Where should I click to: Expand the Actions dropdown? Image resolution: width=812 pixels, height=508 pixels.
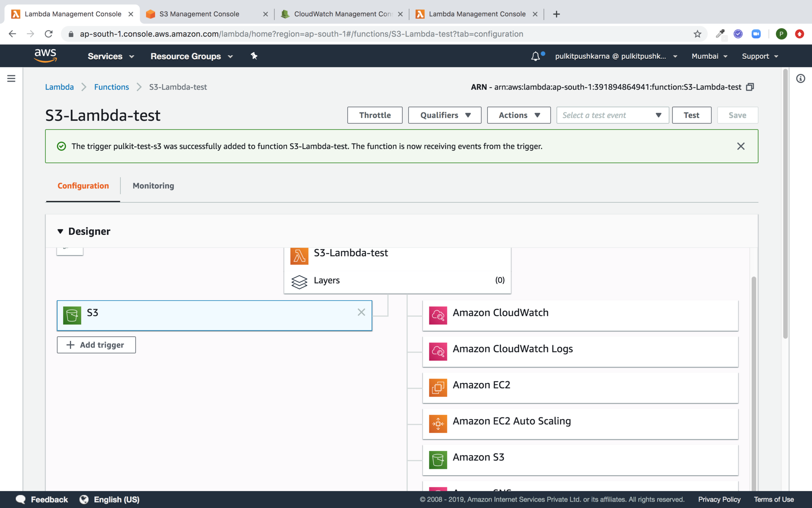coord(519,115)
